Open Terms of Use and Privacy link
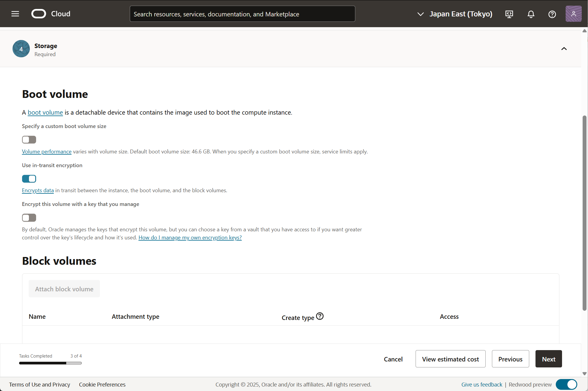The height and width of the screenshot is (391, 588). (x=40, y=384)
